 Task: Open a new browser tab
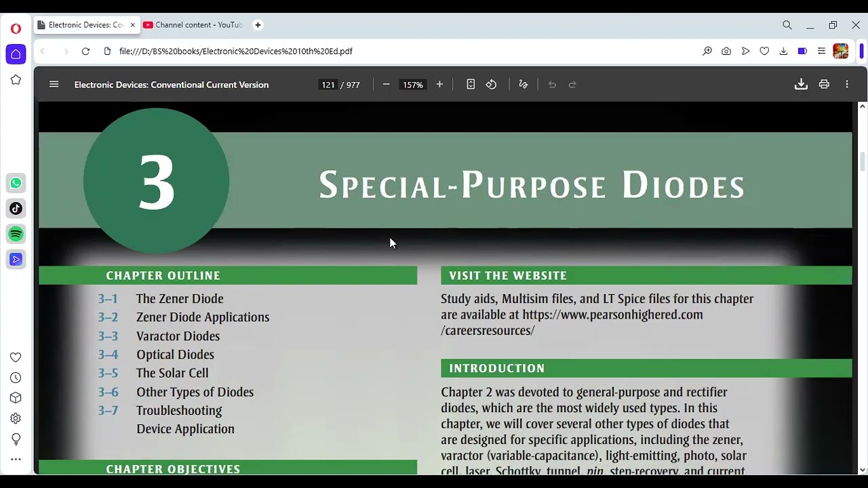(258, 25)
